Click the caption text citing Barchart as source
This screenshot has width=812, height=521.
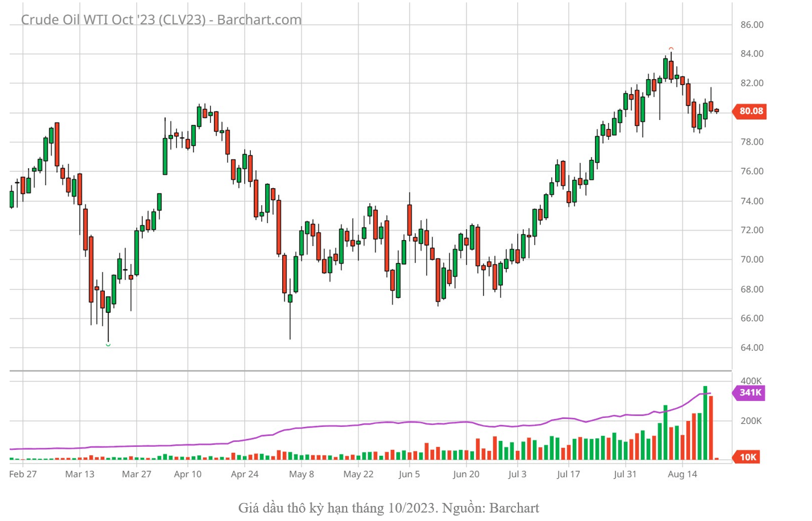[388, 508]
